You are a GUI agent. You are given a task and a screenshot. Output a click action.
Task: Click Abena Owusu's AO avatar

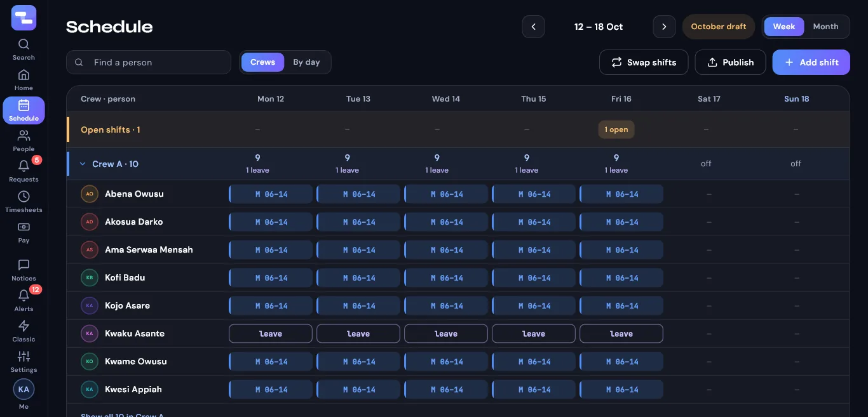pyautogui.click(x=90, y=194)
